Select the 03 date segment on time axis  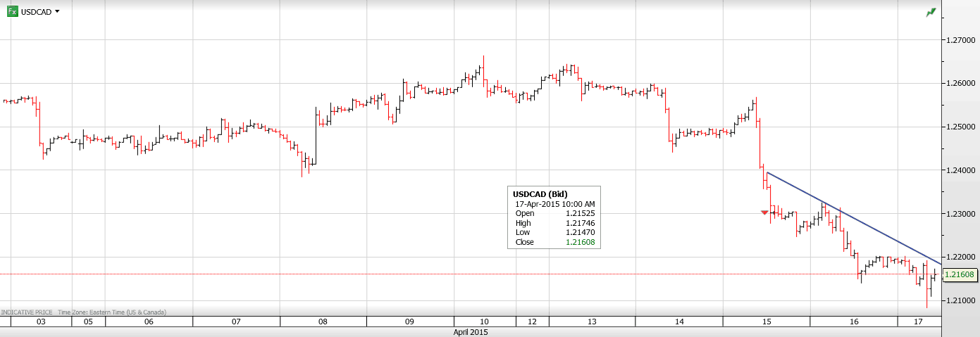click(41, 322)
